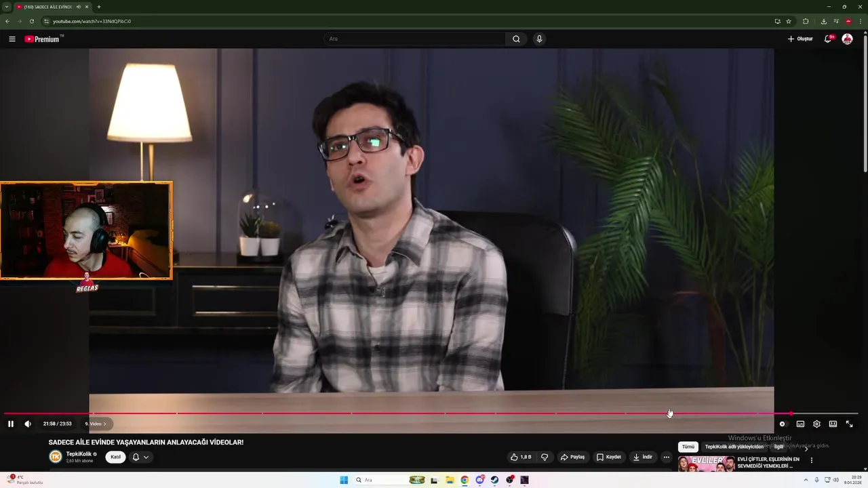The image size is (868, 488).
Task: Go back in Chrome history
Action: tap(7, 21)
